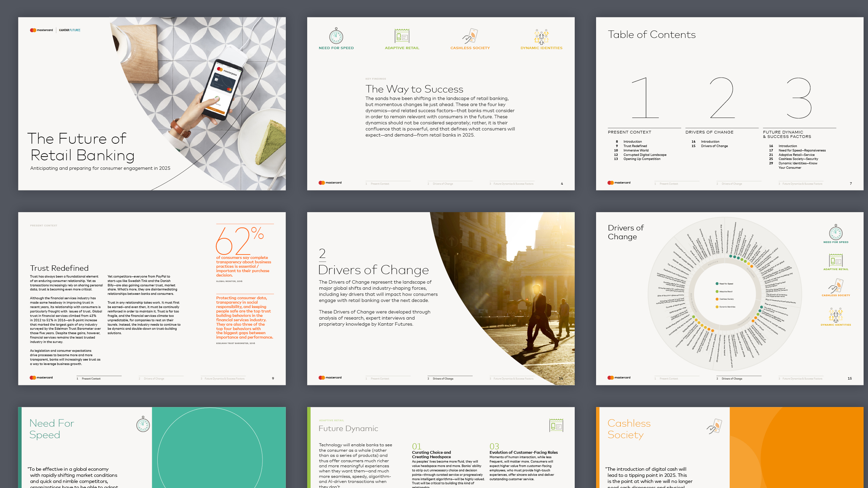Click the mastercard footer logo on the Table of Contents slide
The height and width of the screenshot is (488, 868).
pyautogui.click(x=619, y=183)
